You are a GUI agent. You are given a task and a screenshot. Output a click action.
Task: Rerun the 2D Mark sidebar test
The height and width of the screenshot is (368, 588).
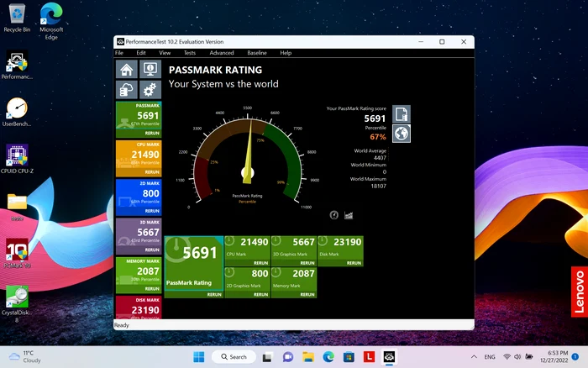pyautogui.click(x=152, y=211)
